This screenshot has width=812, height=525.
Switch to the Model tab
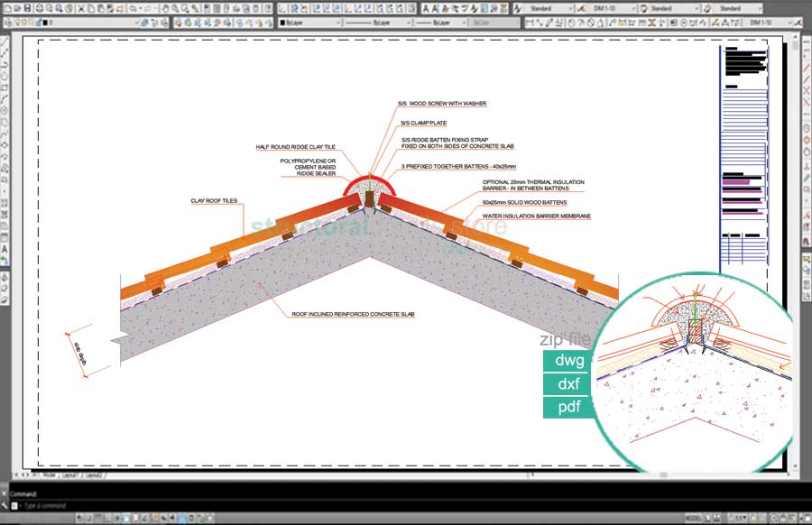tap(49, 474)
